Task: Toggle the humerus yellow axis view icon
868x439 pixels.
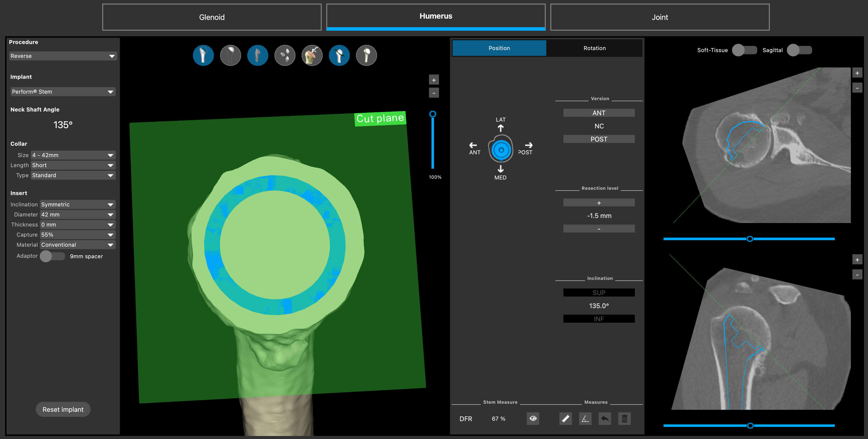Action: [366, 55]
